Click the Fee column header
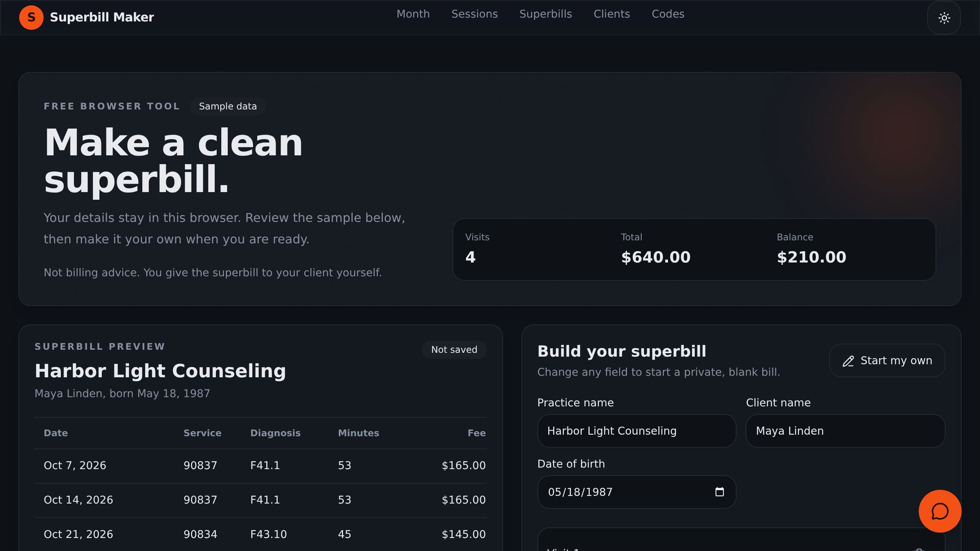Viewport: 980px width, 551px height. [477, 433]
